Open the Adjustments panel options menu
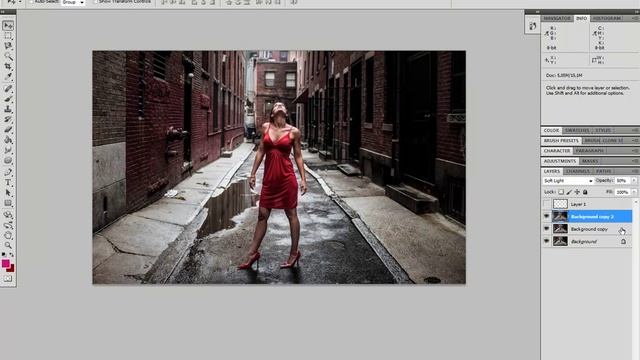The width and height of the screenshot is (640, 360). click(x=635, y=161)
